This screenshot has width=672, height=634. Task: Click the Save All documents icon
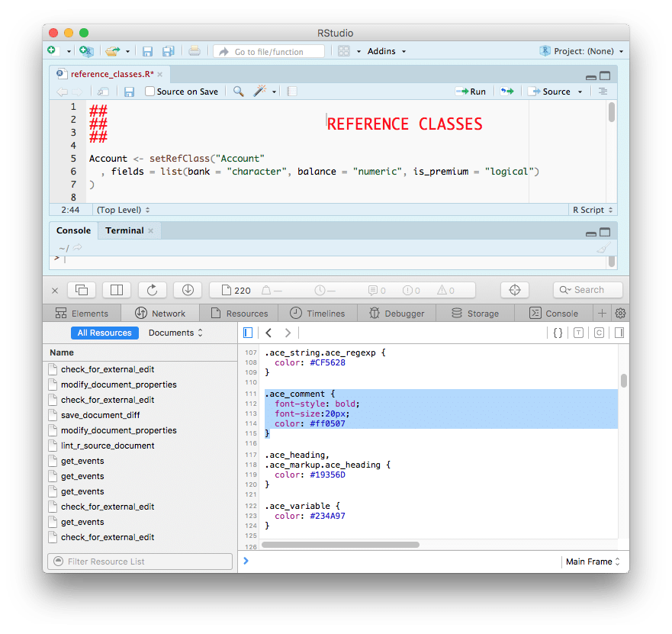[x=169, y=51]
